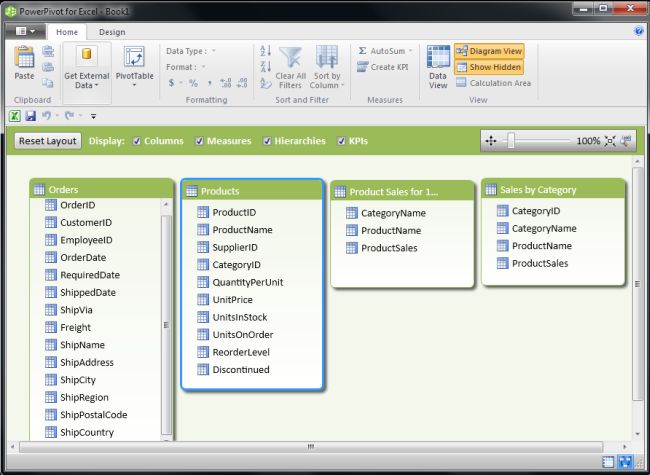The width and height of the screenshot is (650, 475).
Task: Click the Save icon in quick access
Action: (30, 116)
